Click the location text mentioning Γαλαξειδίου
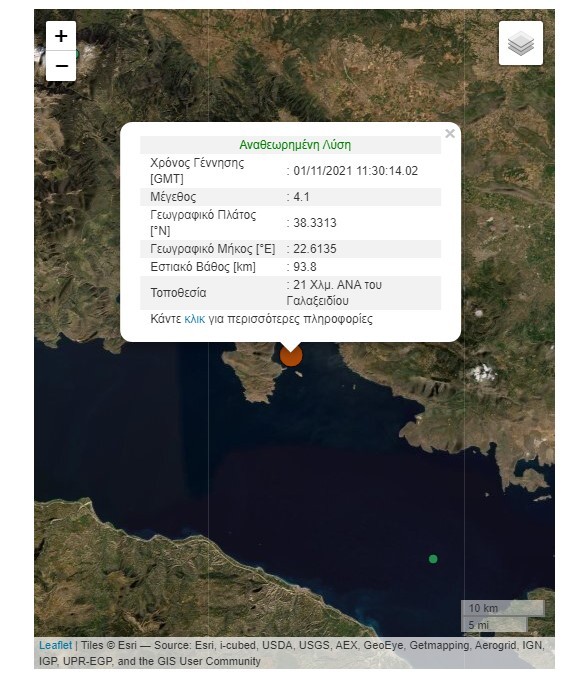The width and height of the screenshot is (574, 691). point(334,293)
